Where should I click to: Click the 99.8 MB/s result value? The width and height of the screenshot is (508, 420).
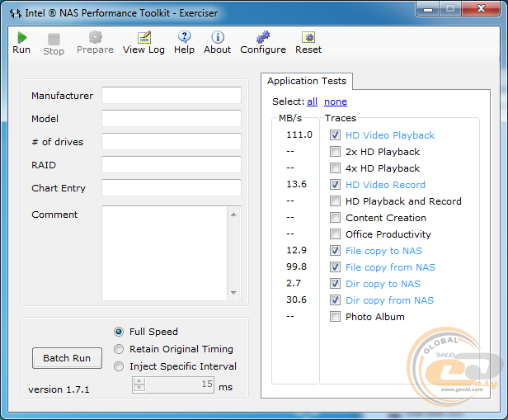coord(296,267)
